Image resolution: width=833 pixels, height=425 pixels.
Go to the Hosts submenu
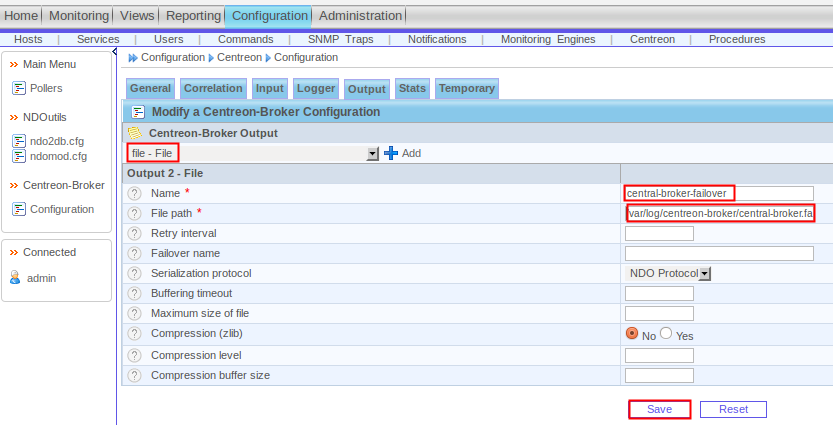click(28, 39)
